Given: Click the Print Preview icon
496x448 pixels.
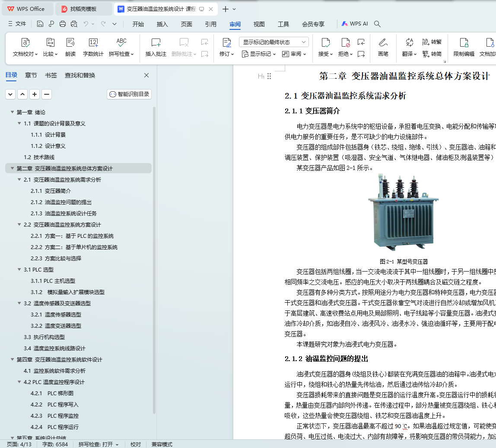Looking at the screenshot, I should (x=74, y=24).
